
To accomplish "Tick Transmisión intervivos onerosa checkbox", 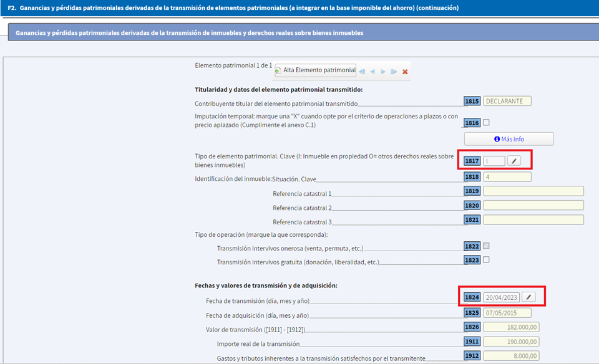I will click(x=487, y=246).
